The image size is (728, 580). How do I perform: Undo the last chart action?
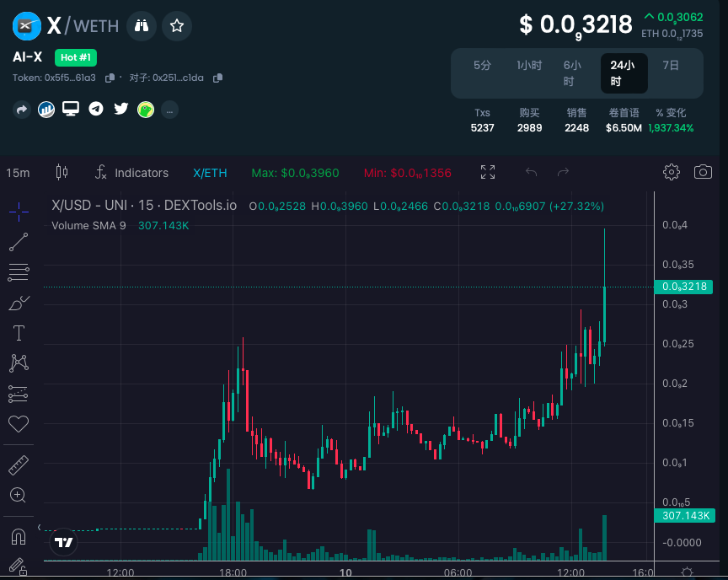click(x=531, y=171)
